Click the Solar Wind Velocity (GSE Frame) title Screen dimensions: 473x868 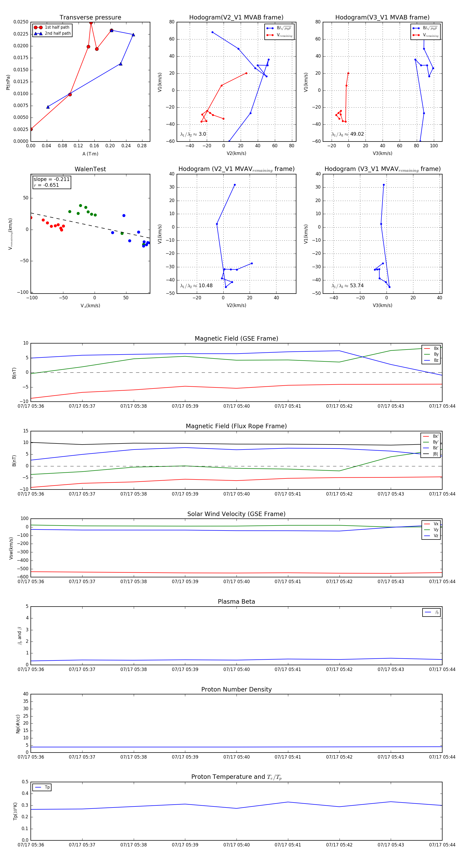coord(236,514)
